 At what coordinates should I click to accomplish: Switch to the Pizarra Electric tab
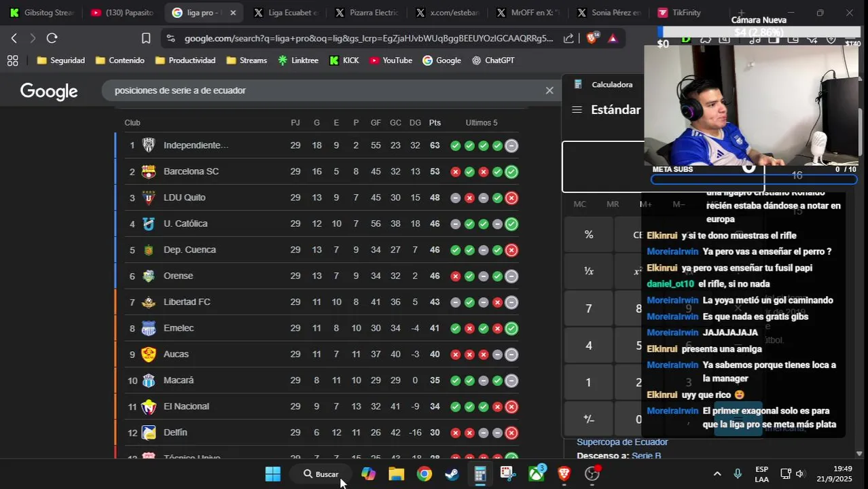(367, 13)
